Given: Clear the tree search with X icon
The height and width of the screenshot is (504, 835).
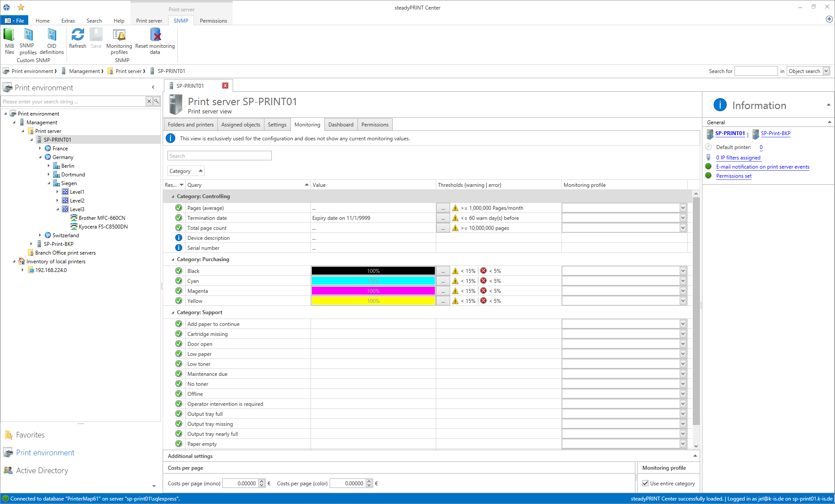Looking at the screenshot, I should pos(149,101).
